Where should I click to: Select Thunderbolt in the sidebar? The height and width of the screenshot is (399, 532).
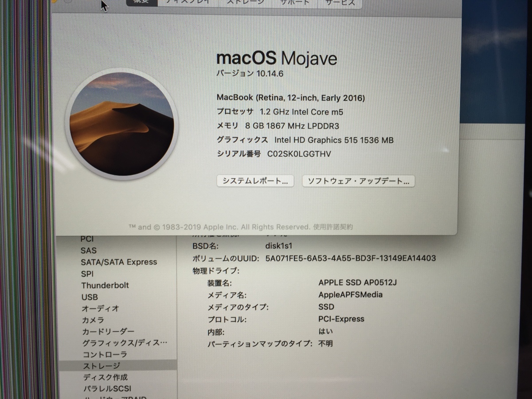pyautogui.click(x=105, y=285)
